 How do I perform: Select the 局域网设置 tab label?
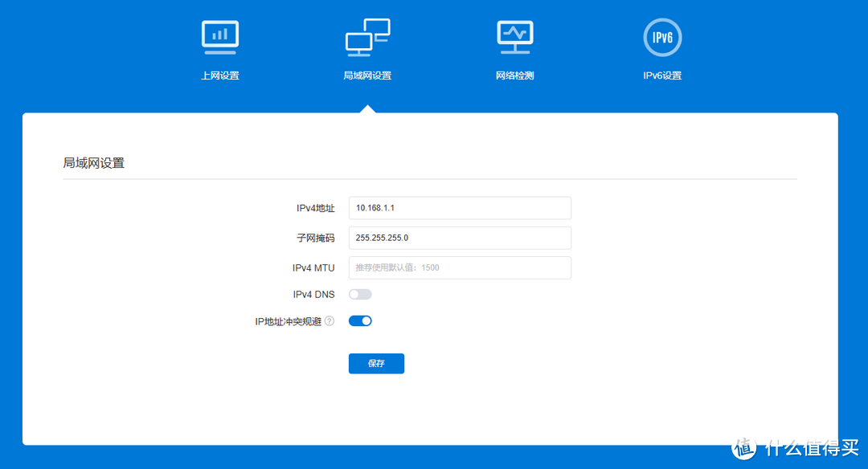click(x=367, y=76)
